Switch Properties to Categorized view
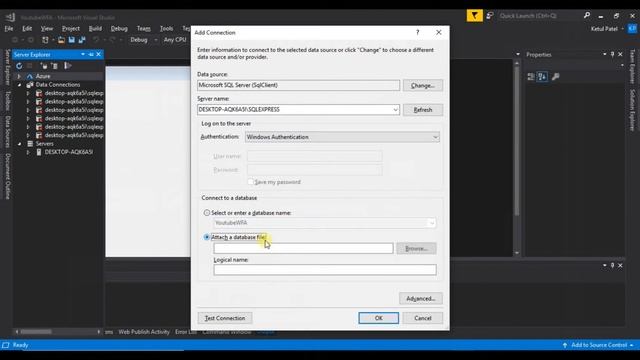Image resolution: width=640 pixels, height=360 pixels. (531, 76)
